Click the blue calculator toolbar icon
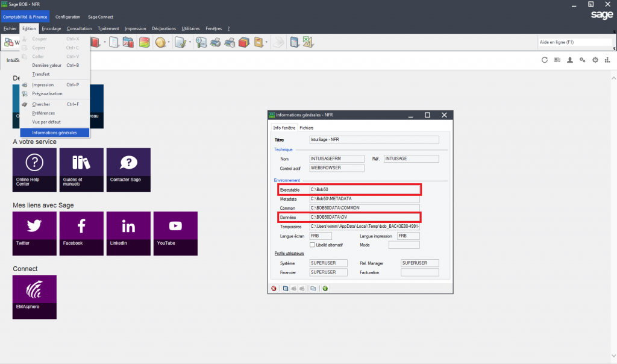Viewport: 617px width, 364px height. point(294,43)
